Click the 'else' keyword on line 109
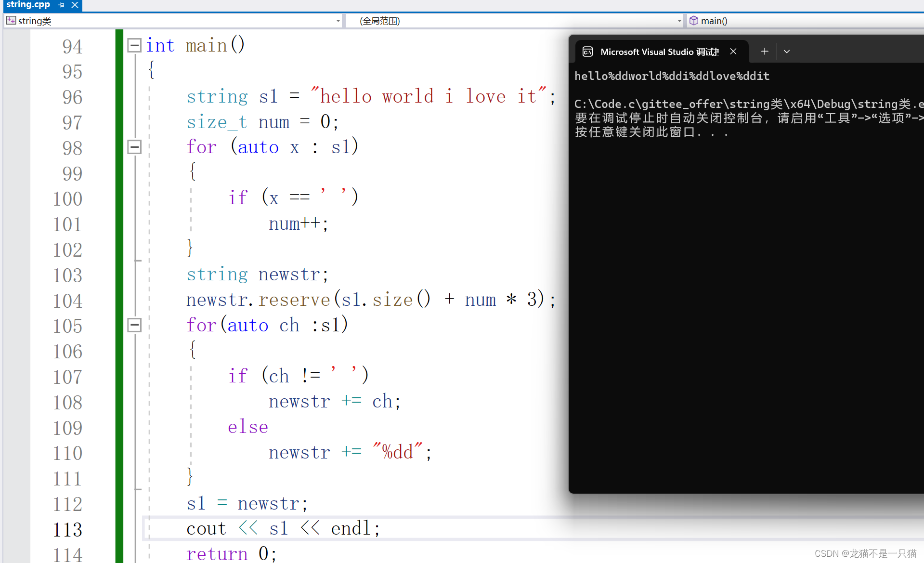924x563 pixels. click(x=248, y=427)
